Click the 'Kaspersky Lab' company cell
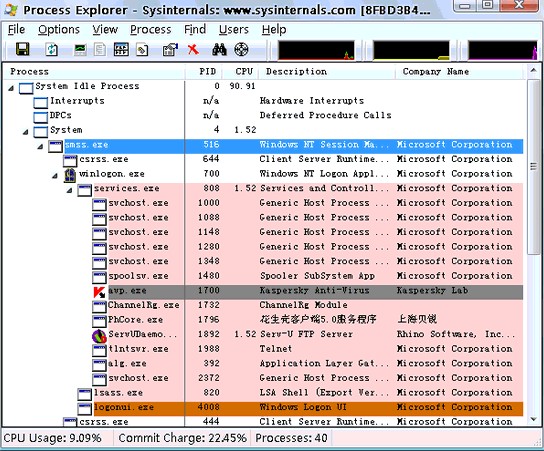 click(x=432, y=292)
